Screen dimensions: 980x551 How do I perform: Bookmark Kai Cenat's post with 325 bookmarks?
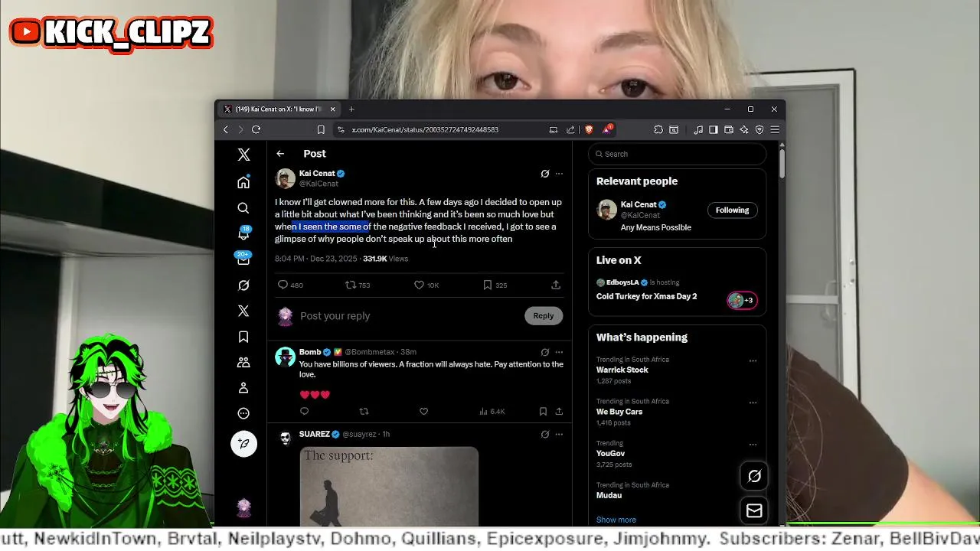point(487,285)
